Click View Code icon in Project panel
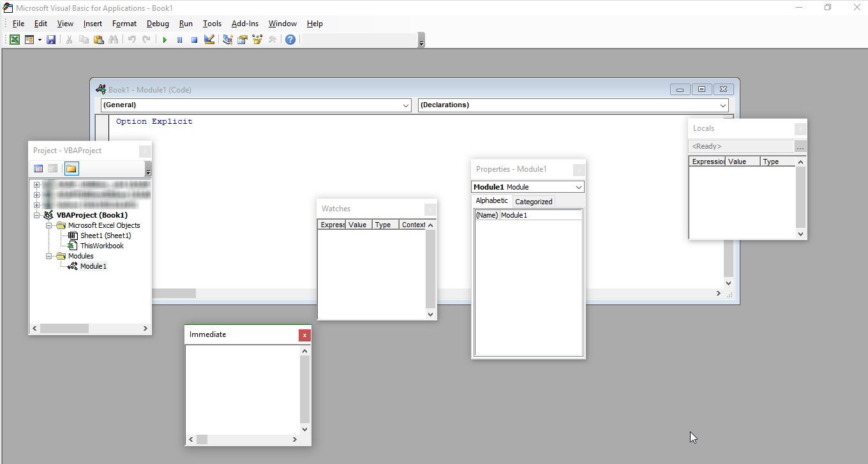Viewport: 868px width, 464px height. [x=38, y=168]
